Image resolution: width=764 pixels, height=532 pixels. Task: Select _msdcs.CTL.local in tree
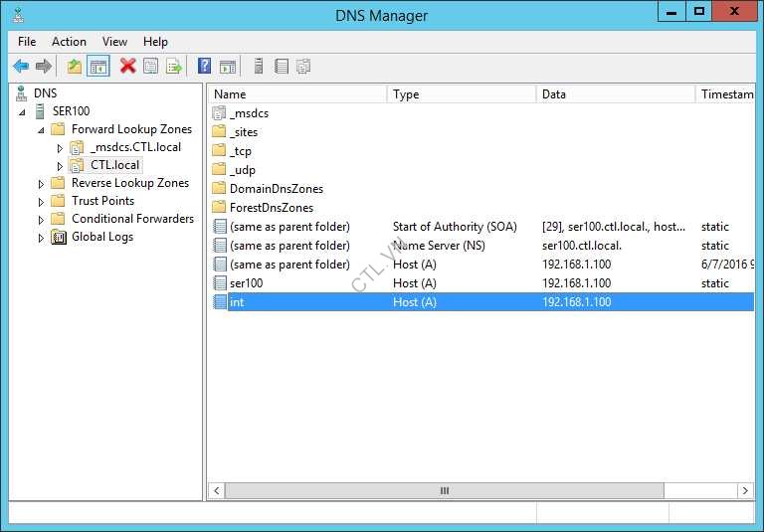pyautogui.click(x=136, y=146)
